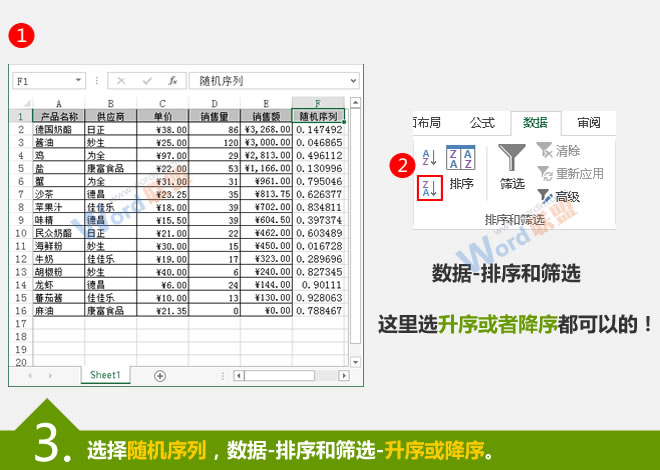Click cell with value 0.147492
The image size is (660, 470).
coord(318,130)
